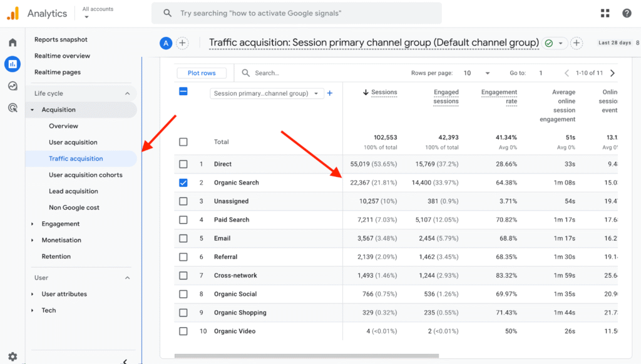Screen dimensions: 641x364
Task: Toggle the select-all rows checkbox in header
Action: pyautogui.click(x=183, y=91)
